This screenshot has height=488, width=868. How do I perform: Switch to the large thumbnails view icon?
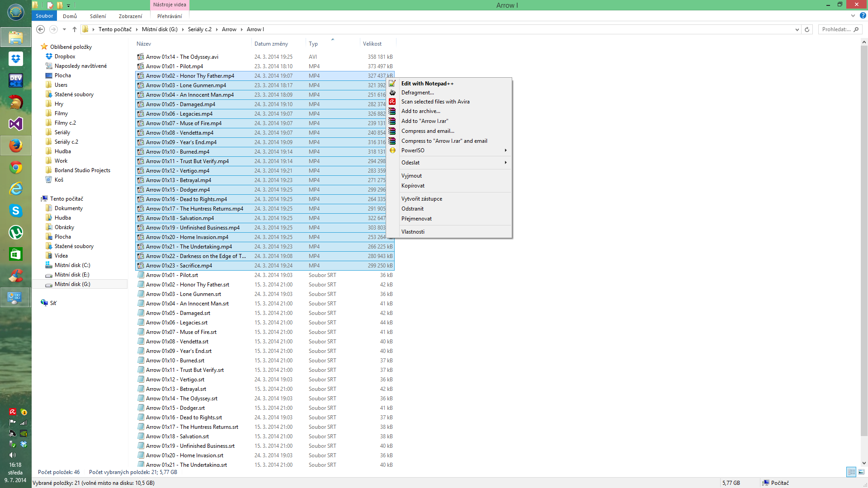(x=861, y=472)
